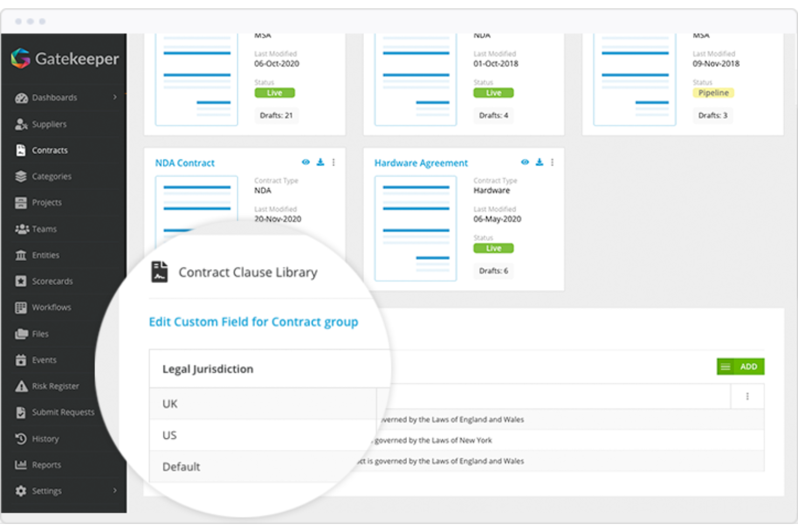Click the green ADD button
798x532 pixels.
point(748,367)
